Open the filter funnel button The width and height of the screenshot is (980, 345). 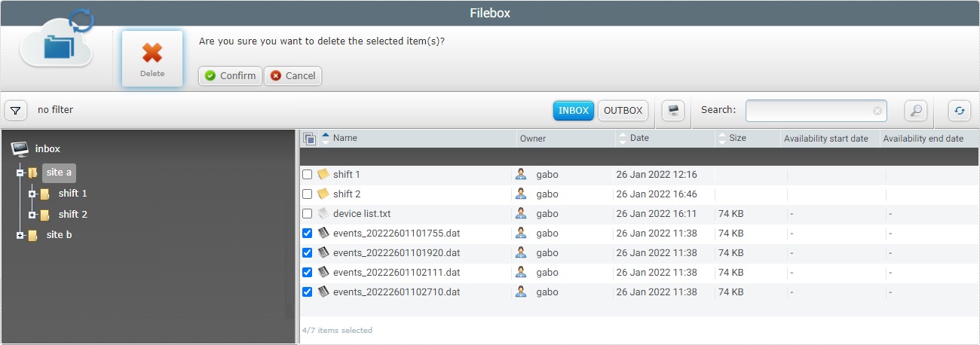(x=16, y=111)
